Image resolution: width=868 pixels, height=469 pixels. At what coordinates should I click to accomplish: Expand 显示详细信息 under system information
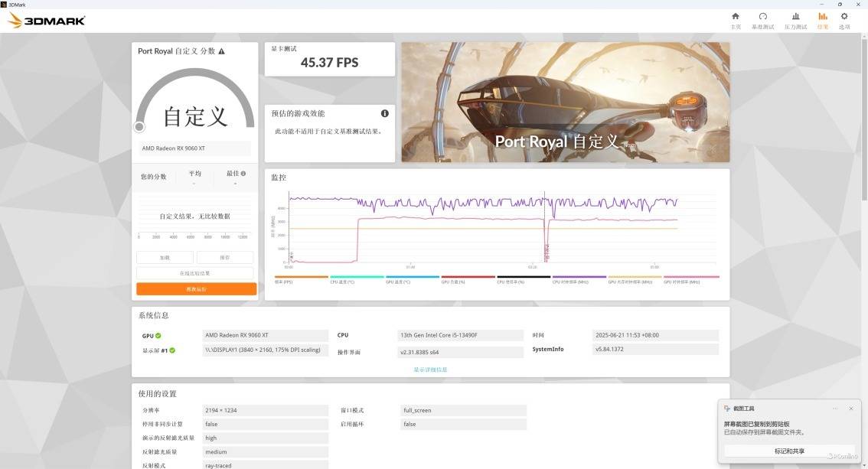point(430,370)
